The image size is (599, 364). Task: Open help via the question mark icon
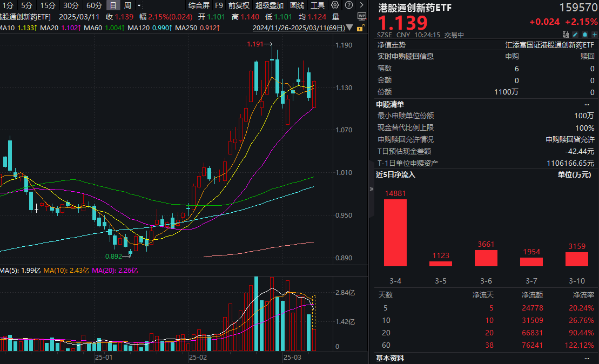coord(348,5)
